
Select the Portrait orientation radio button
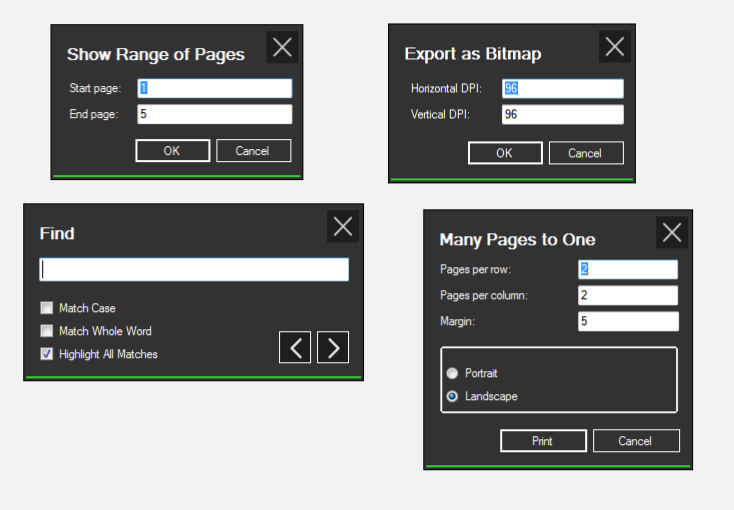453,373
